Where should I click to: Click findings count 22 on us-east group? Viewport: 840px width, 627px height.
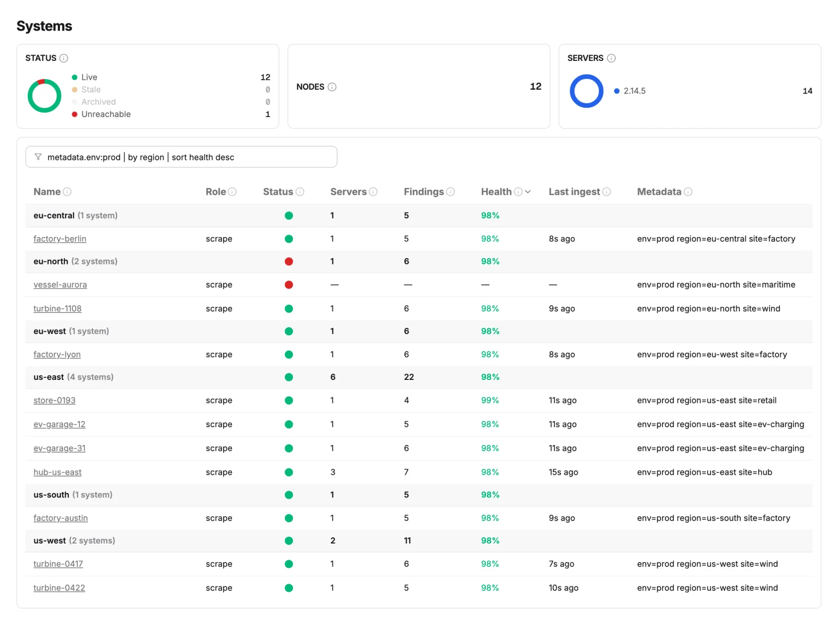click(409, 377)
